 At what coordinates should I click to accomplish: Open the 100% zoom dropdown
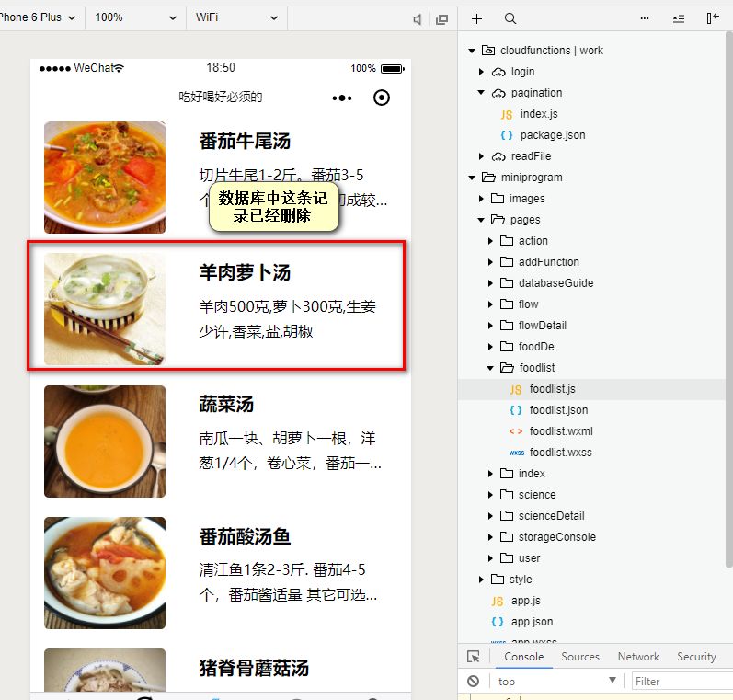pos(135,17)
